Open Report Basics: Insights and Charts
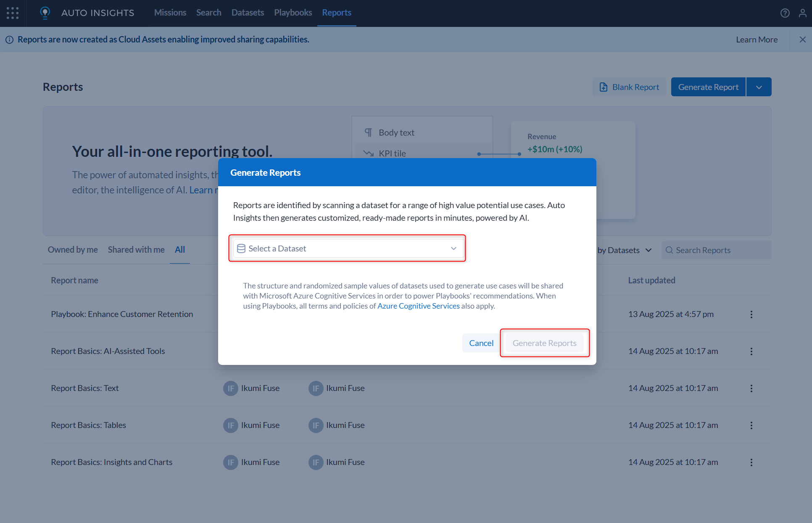The height and width of the screenshot is (523, 812). (112, 462)
